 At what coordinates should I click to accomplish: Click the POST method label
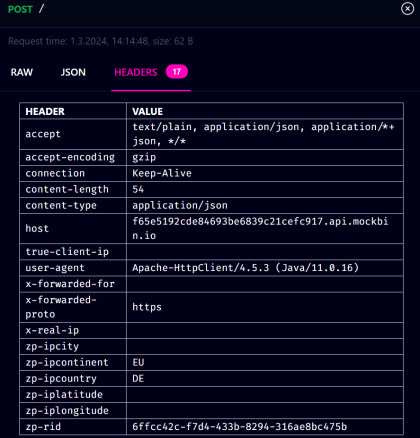tap(20, 9)
